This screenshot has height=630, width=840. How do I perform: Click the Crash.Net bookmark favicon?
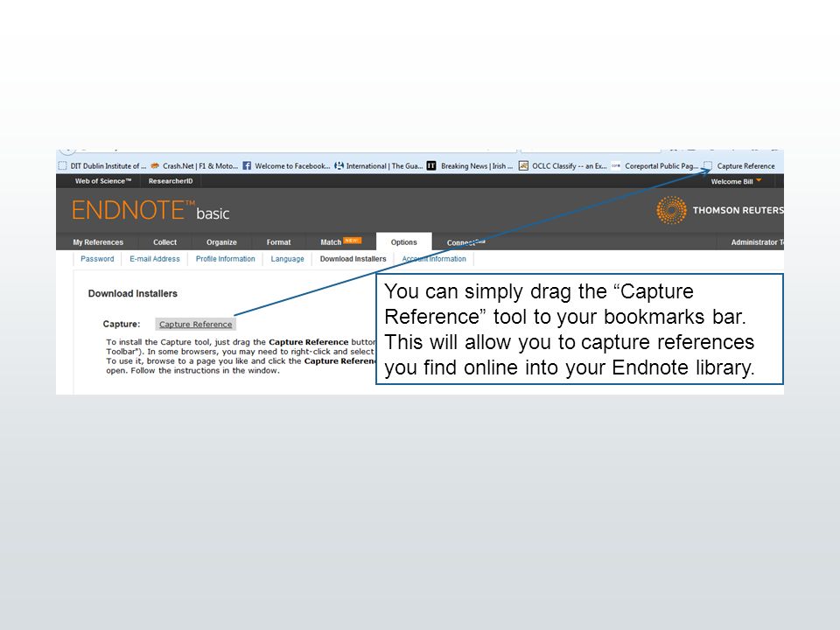pos(155,166)
